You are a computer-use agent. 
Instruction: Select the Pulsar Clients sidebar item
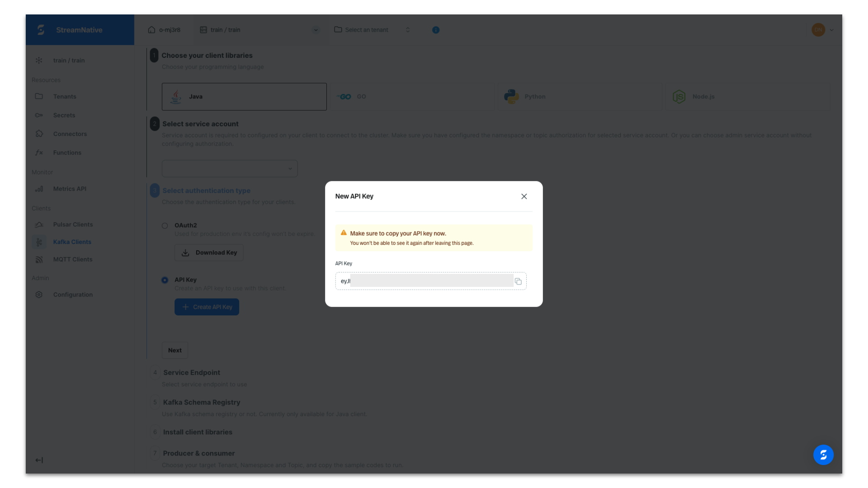pos(72,224)
